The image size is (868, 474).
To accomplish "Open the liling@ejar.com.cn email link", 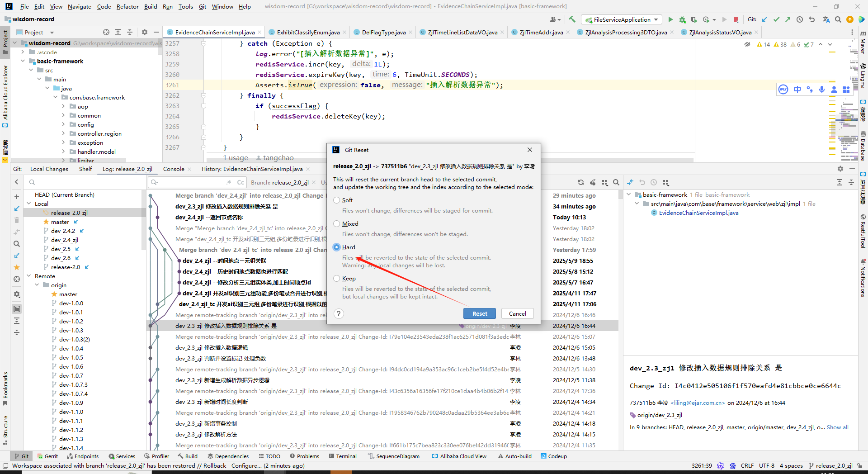I will (x=698, y=403).
